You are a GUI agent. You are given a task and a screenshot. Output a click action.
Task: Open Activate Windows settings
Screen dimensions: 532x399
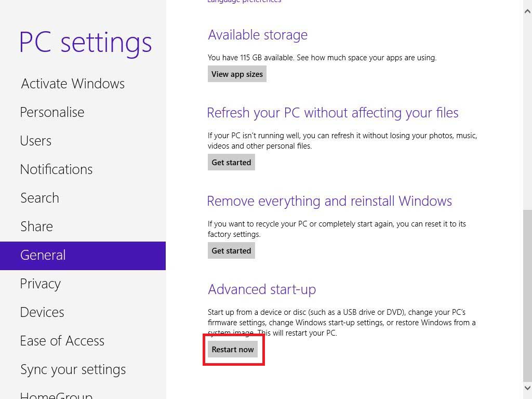coord(73,84)
